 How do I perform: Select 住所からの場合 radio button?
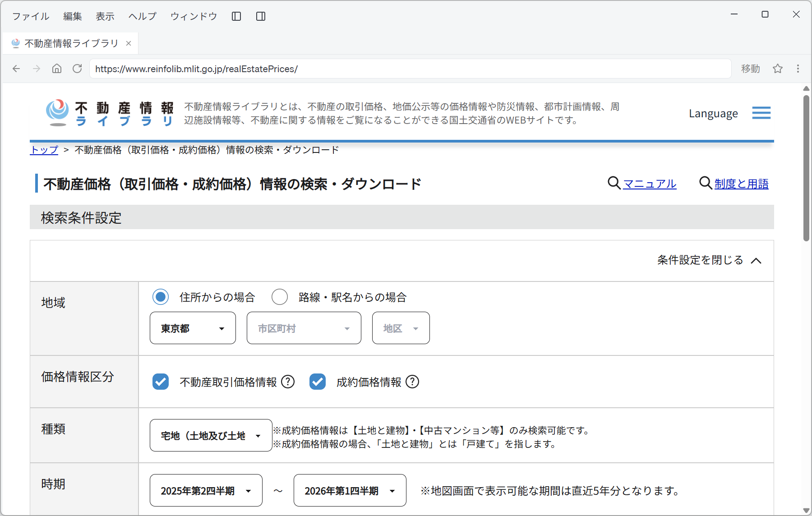click(x=161, y=297)
